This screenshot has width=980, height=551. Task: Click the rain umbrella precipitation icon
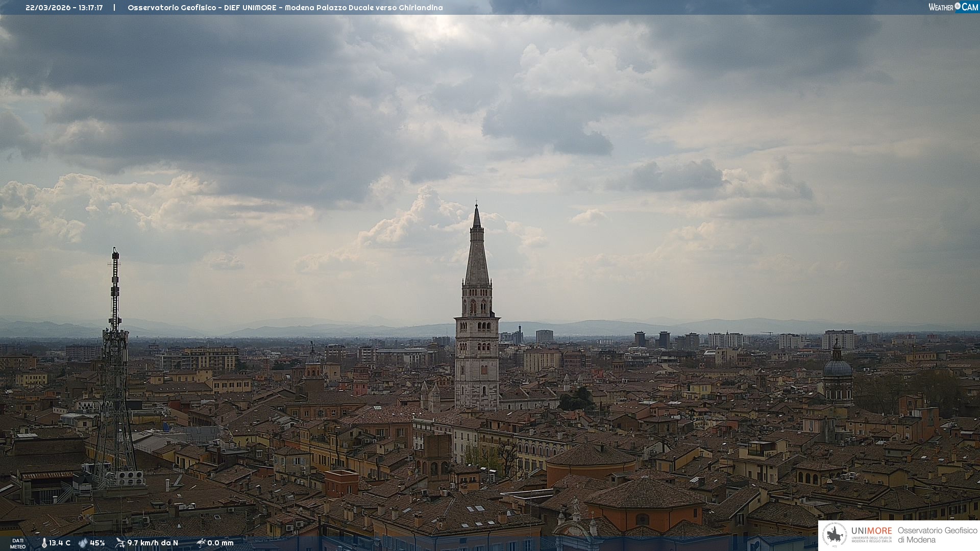pyautogui.click(x=201, y=543)
